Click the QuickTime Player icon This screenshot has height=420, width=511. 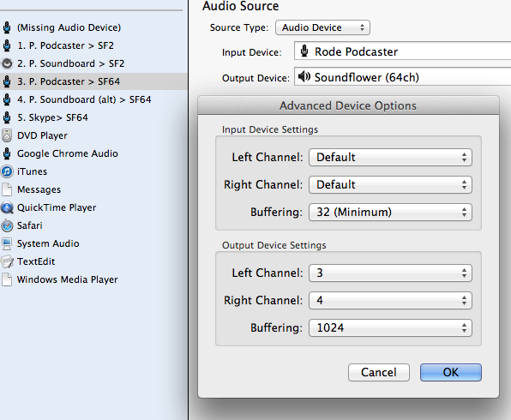[x=7, y=207]
